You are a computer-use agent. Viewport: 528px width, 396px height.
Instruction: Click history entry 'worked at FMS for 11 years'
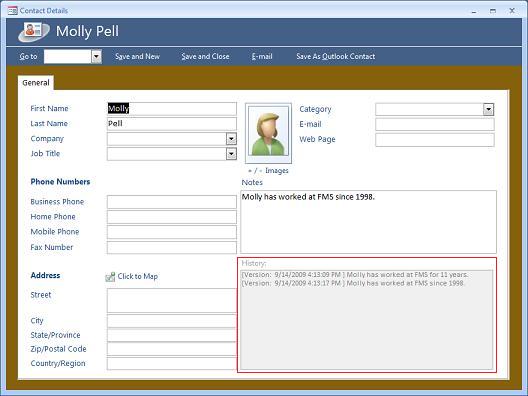[x=355, y=275]
